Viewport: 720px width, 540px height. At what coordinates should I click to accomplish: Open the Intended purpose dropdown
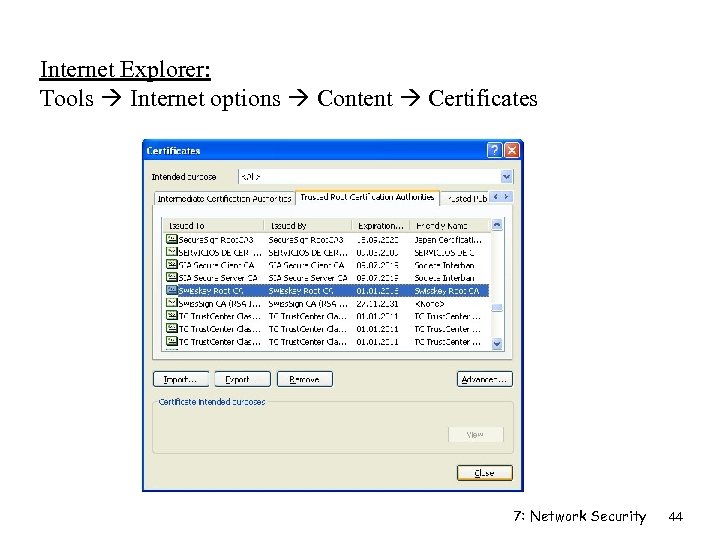[506, 176]
